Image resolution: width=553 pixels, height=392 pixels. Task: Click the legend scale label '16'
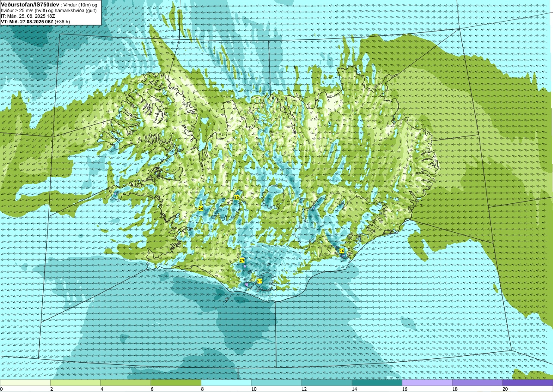tap(405, 389)
